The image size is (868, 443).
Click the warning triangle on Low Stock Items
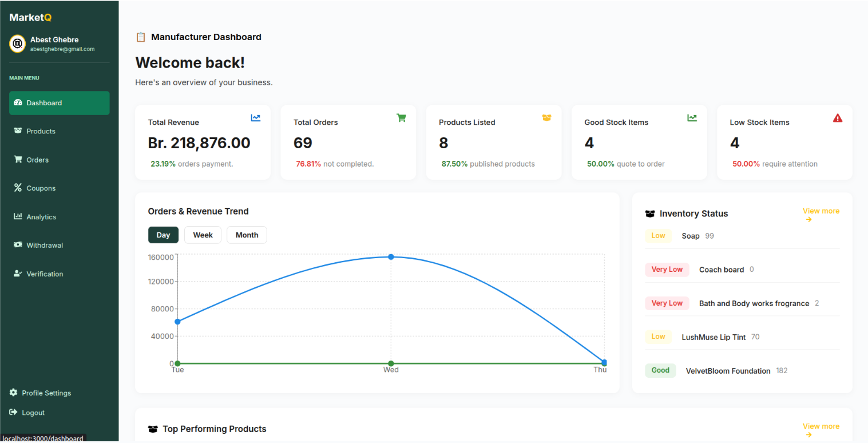[x=837, y=118]
